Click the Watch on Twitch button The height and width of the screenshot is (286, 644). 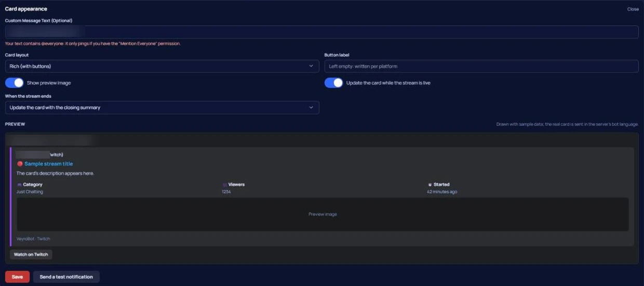[x=31, y=254]
